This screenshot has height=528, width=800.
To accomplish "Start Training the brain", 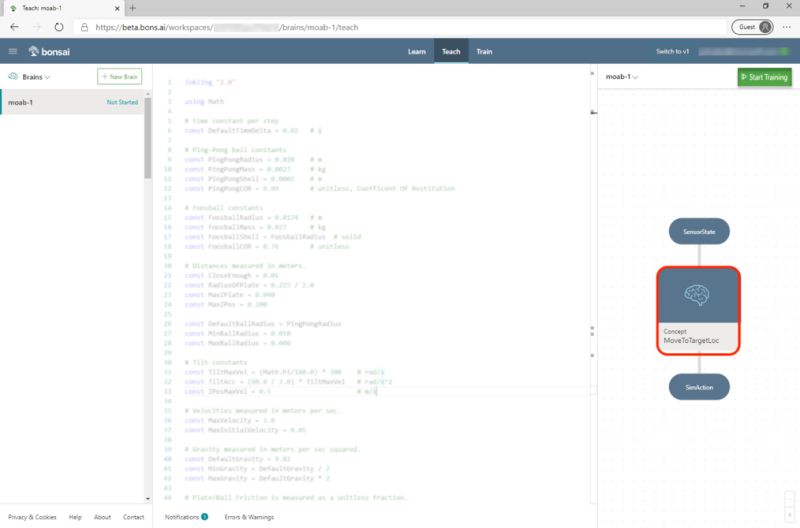I will pyautogui.click(x=764, y=77).
